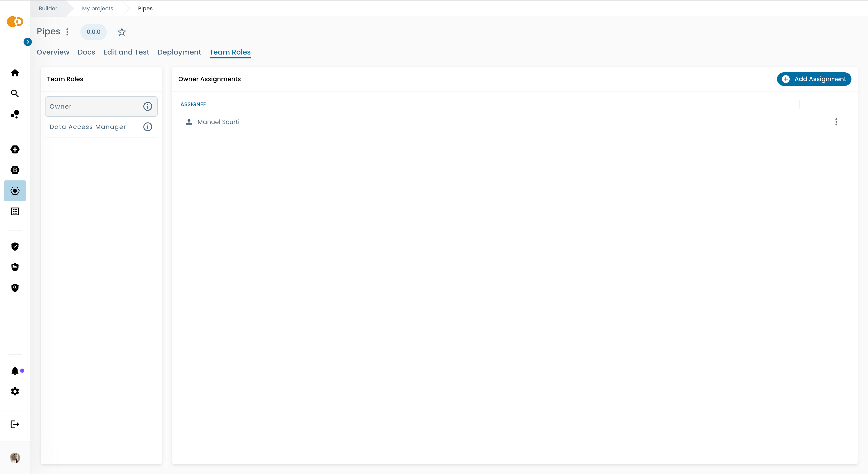Click the home icon in sidebar
The image size is (868, 474).
(15, 73)
